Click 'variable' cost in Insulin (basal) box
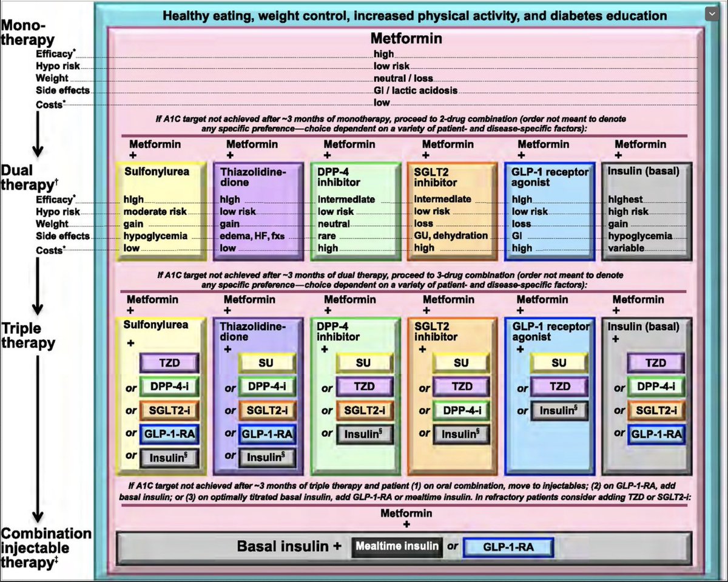 pos(627,248)
